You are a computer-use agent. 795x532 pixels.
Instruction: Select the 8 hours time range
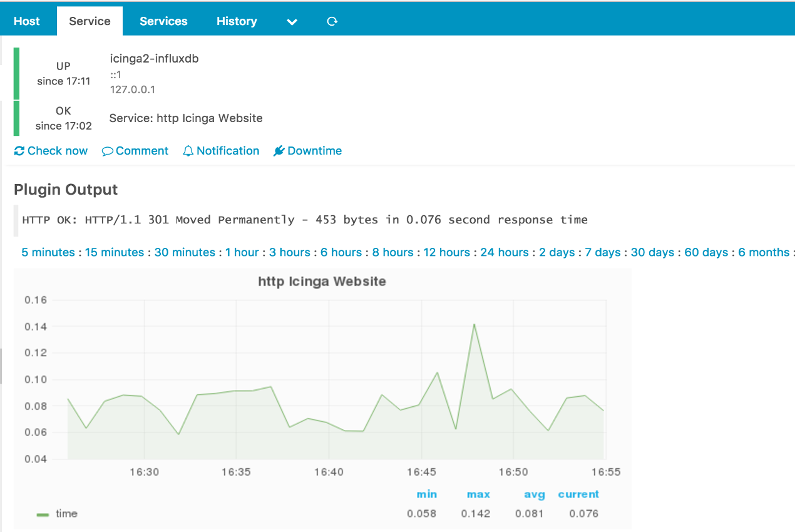[392, 252]
